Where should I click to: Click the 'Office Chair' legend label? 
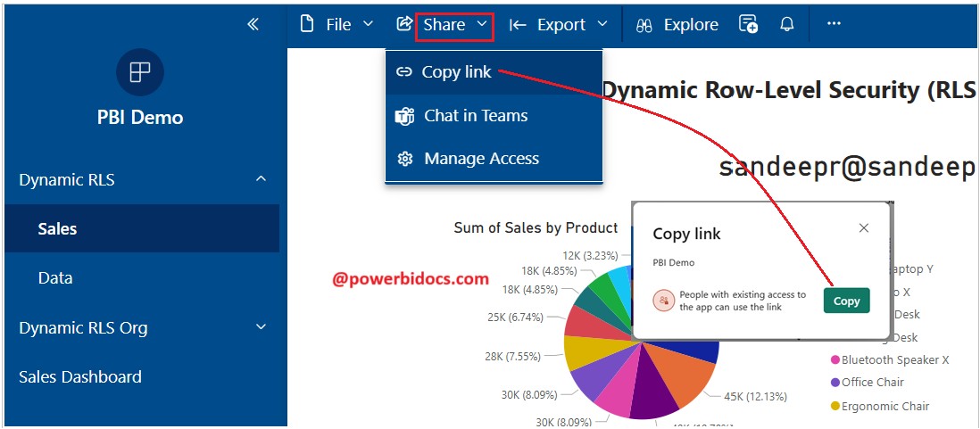click(x=873, y=383)
